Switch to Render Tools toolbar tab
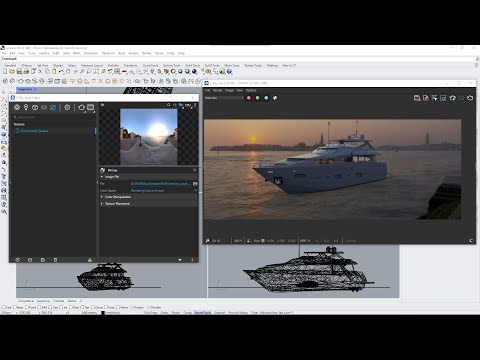This screenshot has height=360, width=480. click(253, 65)
